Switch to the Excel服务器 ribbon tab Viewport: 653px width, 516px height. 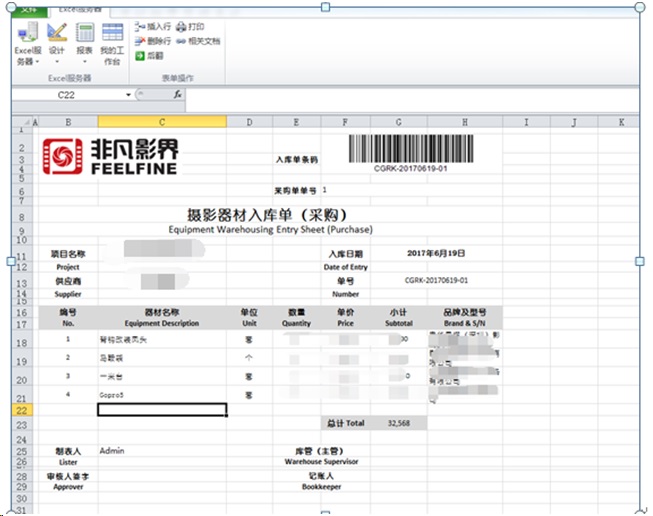(78, 7)
